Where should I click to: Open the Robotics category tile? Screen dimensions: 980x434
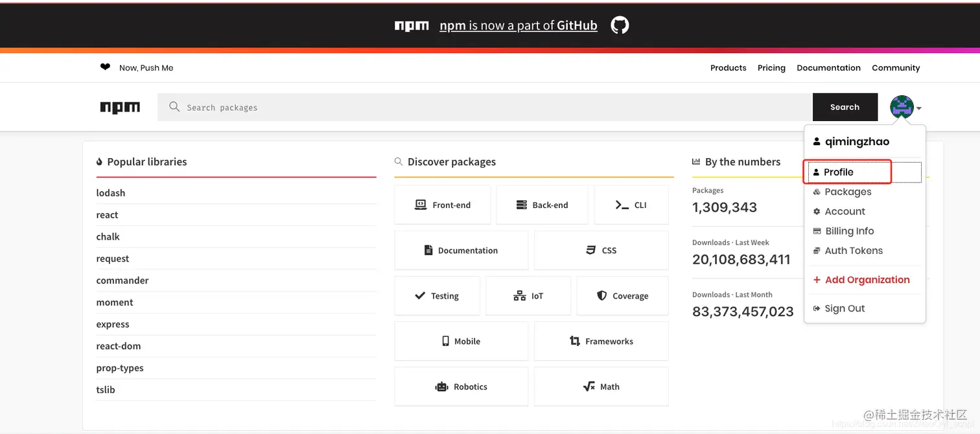click(x=461, y=387)
